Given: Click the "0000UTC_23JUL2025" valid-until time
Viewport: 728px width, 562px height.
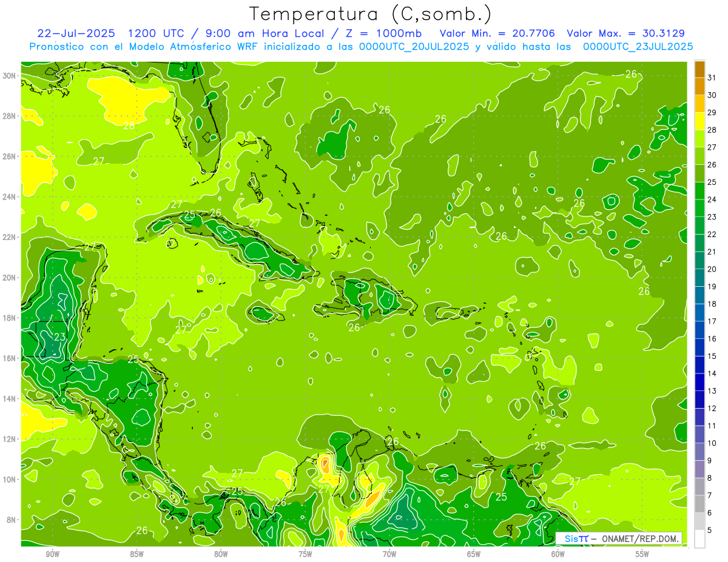Looking at the screenshot, I should (x=638, y=47).
